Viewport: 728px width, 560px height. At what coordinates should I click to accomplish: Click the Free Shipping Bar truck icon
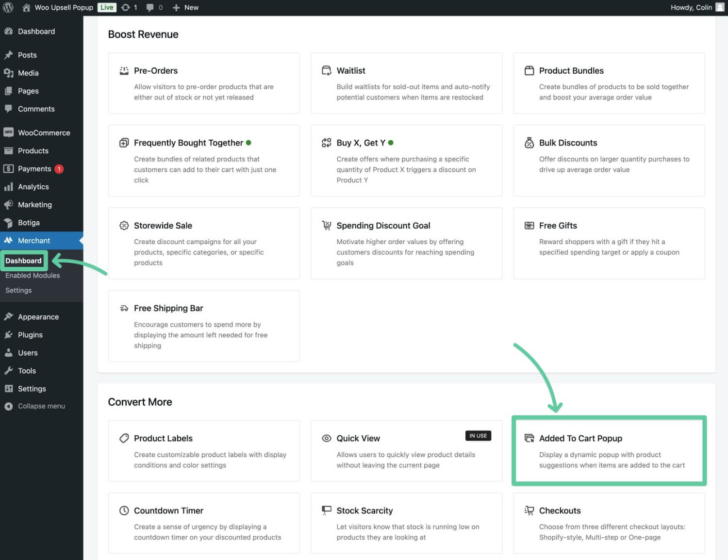click(124, 308)
